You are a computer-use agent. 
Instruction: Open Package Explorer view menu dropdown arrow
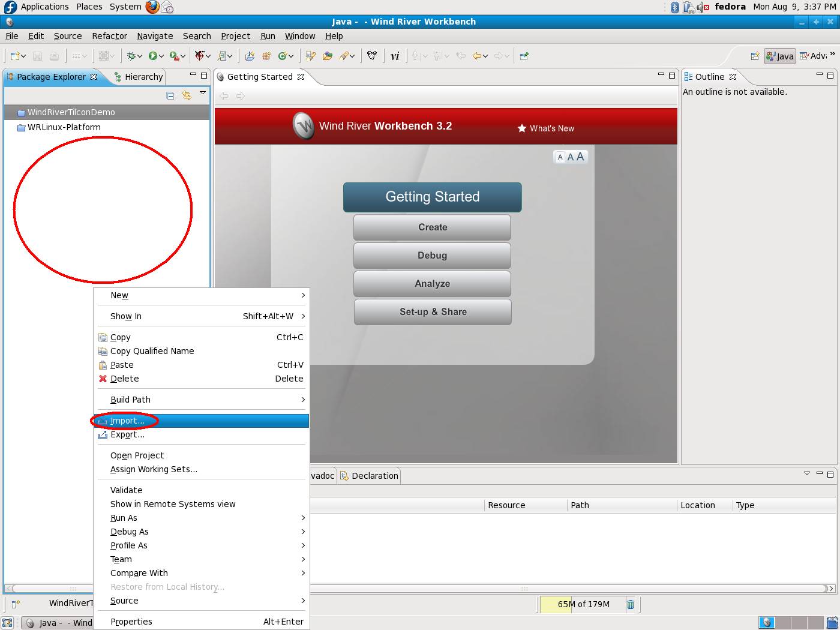(203, 93)
